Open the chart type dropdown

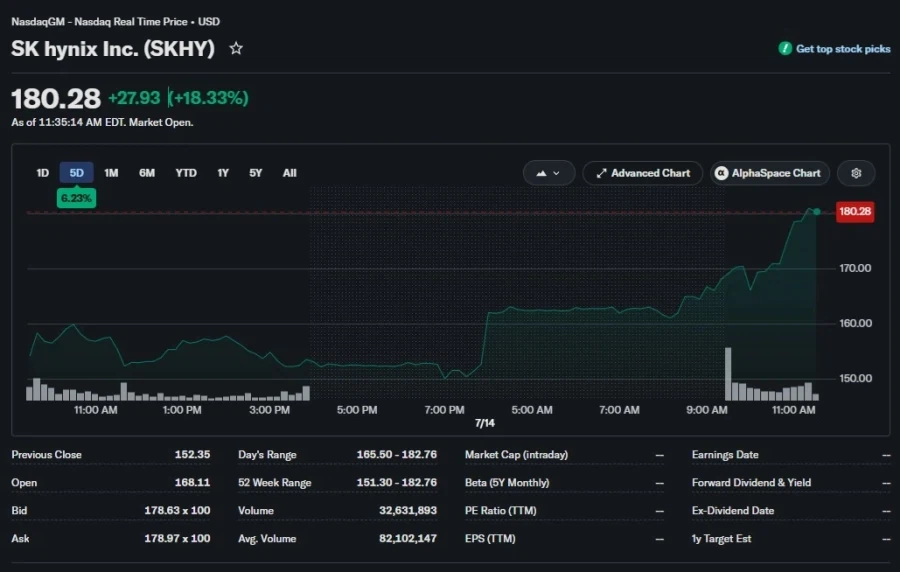coord(549,173)
